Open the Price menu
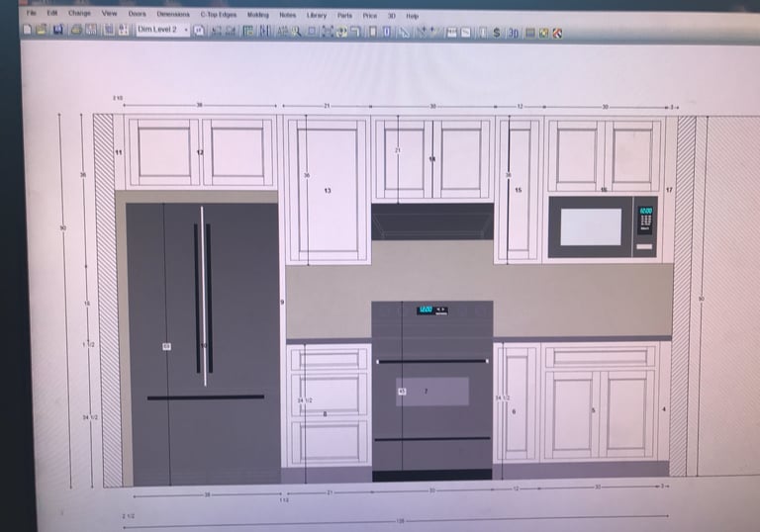Viewport: 760px width, 532px height. pos(370,16)
